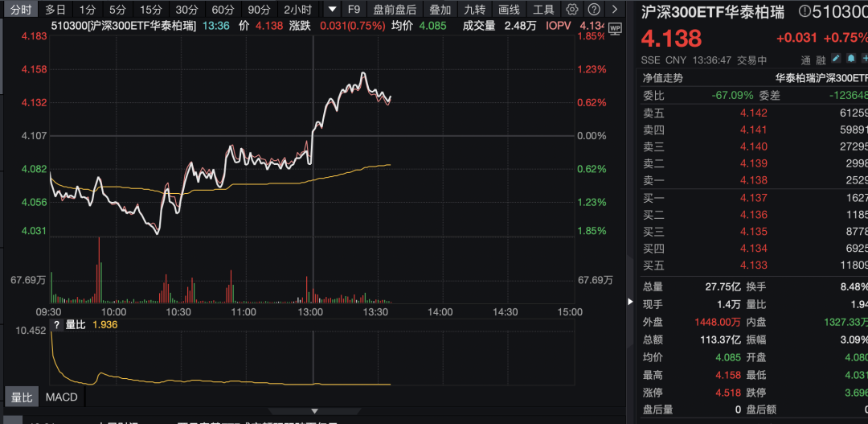Open the 画线 drawing tools

pos(509,10)
